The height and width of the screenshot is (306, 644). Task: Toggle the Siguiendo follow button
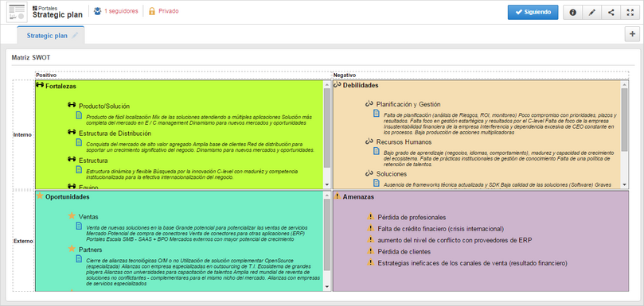point(533,12)
